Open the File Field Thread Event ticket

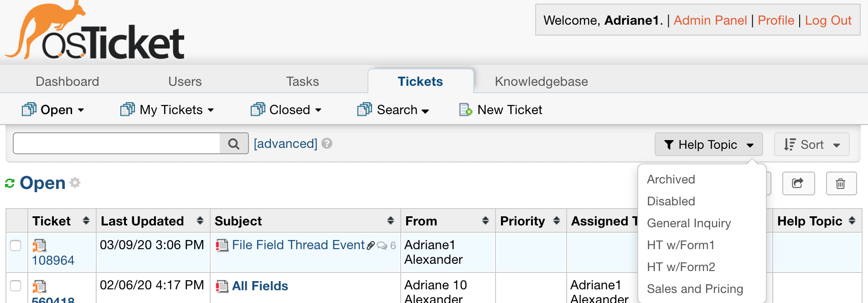(298, 245)
